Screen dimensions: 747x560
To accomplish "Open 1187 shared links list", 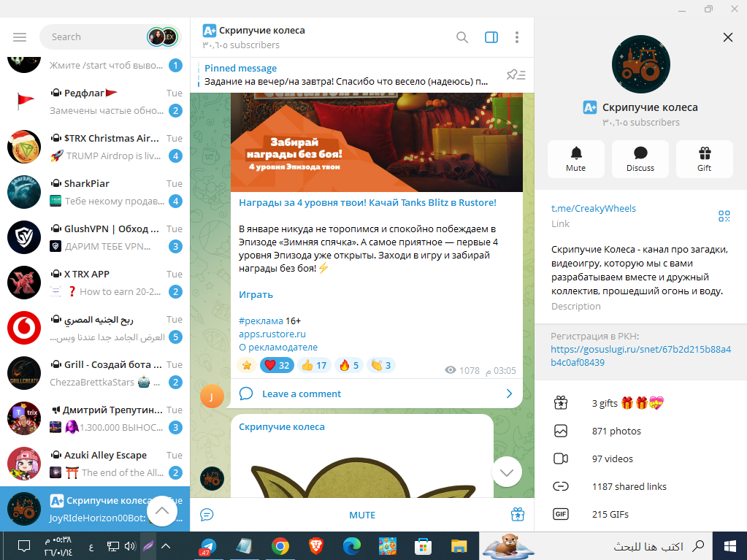I will click(640, 486).
